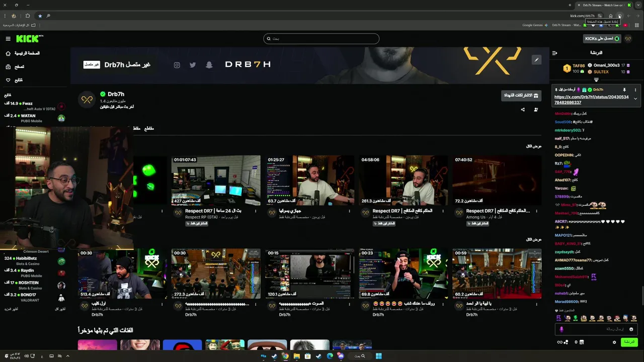Click the pin icon on pinned message
Screen dimensions: 644x362
click(624, 89)
